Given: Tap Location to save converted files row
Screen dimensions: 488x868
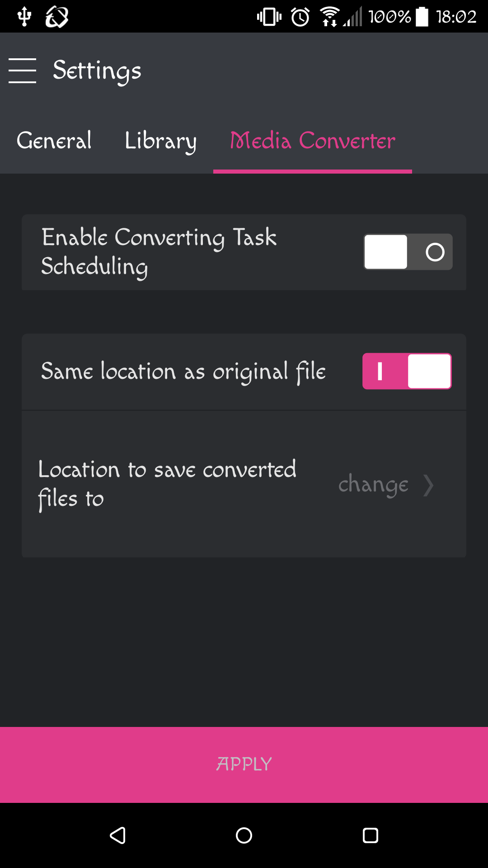Looking at the screenshot, I should [x=244, y=485].
